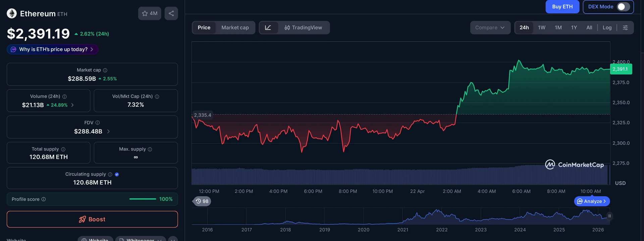Open the chart settings sliders icon
The width and height of the screenshot is (644, 241).
(x=625, y=27)
